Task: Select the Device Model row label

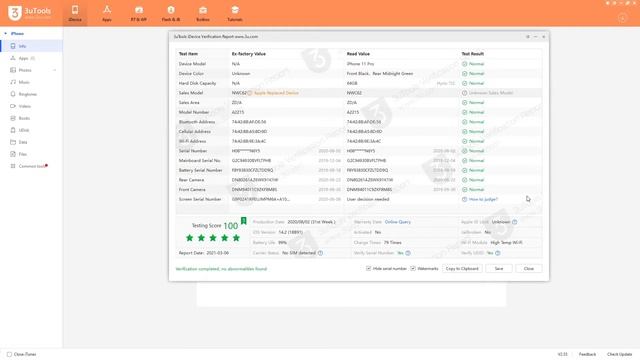Action: tap(192, 64)
